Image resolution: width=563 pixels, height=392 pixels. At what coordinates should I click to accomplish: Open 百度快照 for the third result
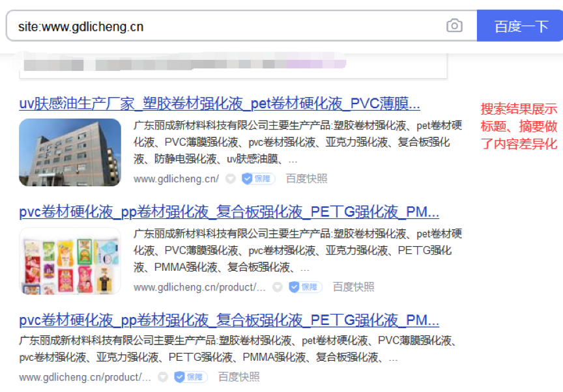click(x=239, y=377)
